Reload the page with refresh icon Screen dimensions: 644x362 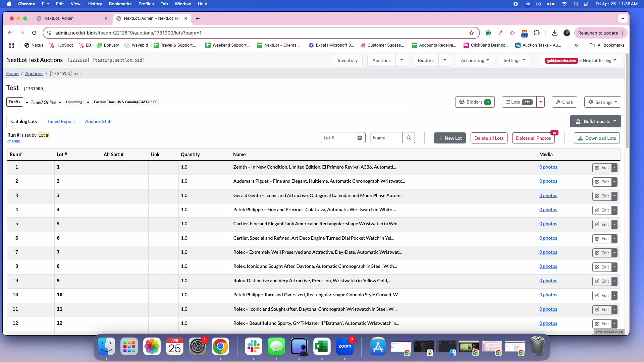coord(34,33)
